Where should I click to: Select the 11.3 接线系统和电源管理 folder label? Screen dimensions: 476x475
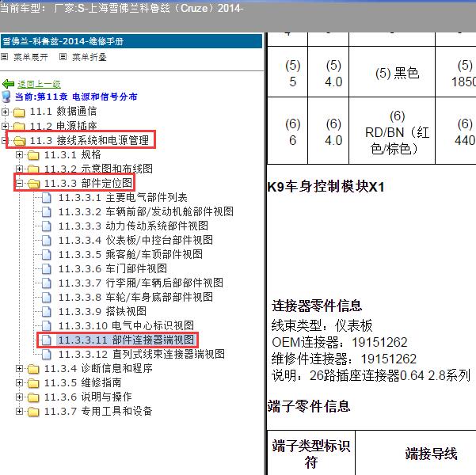[89, 141]
